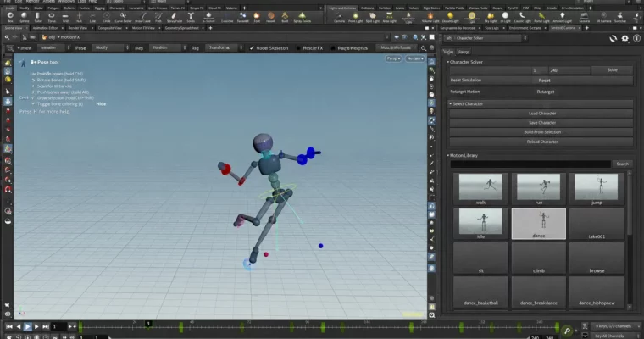Add a Volume Light from the shelf
The height and width of the screenshot is (339, 644).
pos(430,17)
